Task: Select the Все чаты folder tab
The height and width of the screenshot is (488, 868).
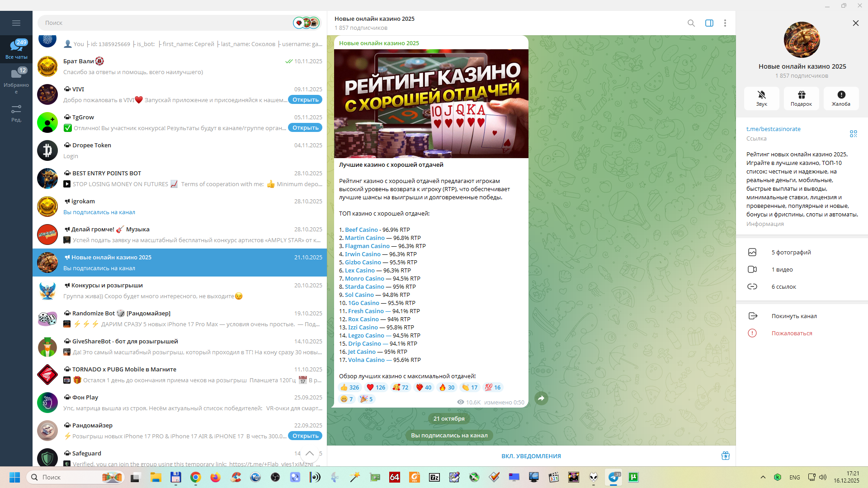Action: [16, 49]
